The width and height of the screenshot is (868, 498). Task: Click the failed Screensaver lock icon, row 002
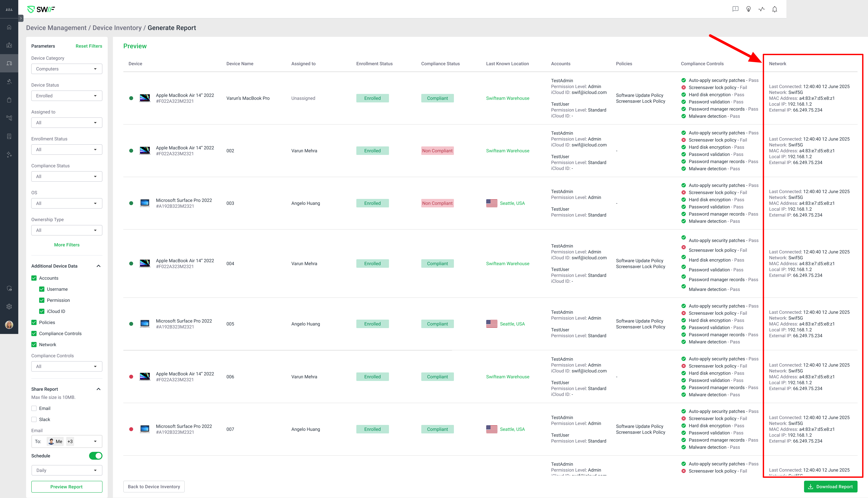(x=683, y=140)
